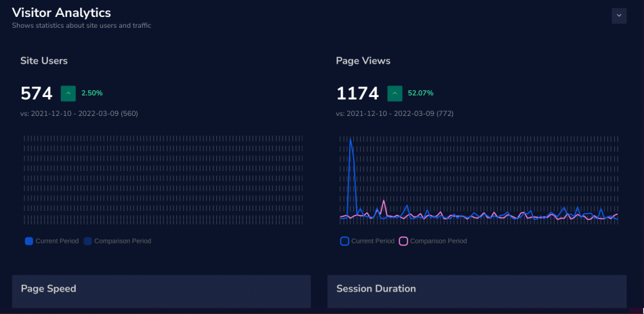Select the Page Views heading
The height and width of the screenshot is (314, 644).
click(363, 61)
